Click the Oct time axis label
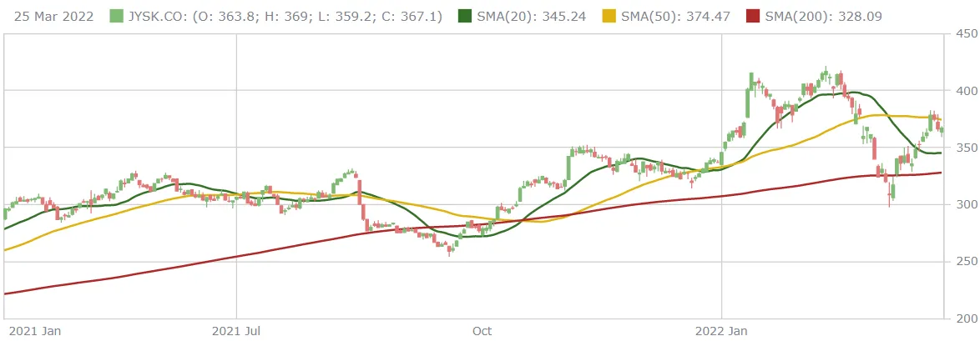Image resolution: width=980 pixels, height=341 pixels. (482, 331)
